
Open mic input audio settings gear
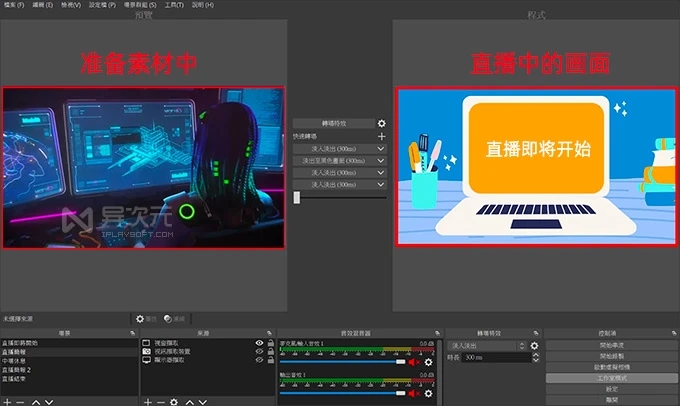(x=428, y=362)
